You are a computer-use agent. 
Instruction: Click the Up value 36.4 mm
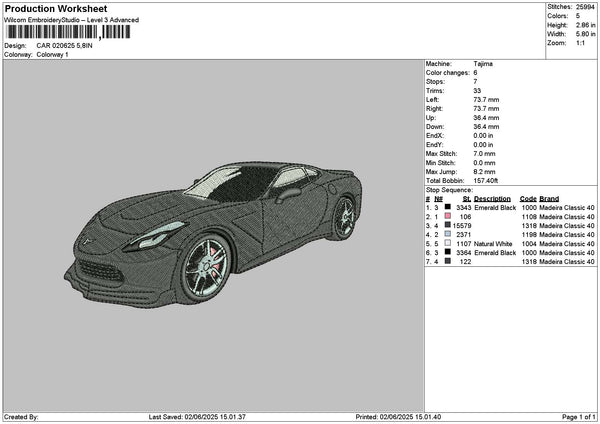(x=486, y=118)
